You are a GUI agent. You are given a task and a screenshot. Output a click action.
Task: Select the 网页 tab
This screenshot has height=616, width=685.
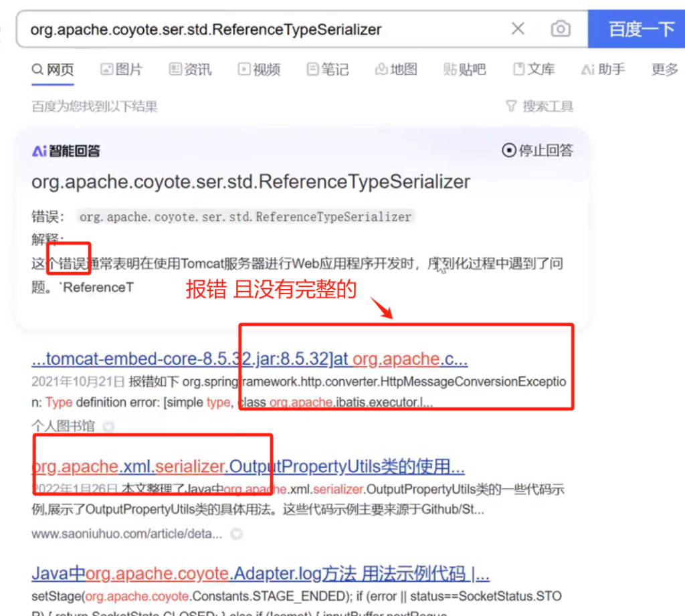53,70
